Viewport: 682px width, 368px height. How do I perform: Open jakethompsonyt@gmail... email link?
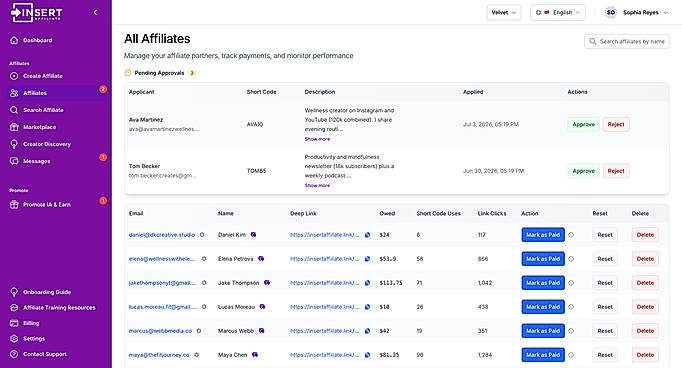pos(162,283)
